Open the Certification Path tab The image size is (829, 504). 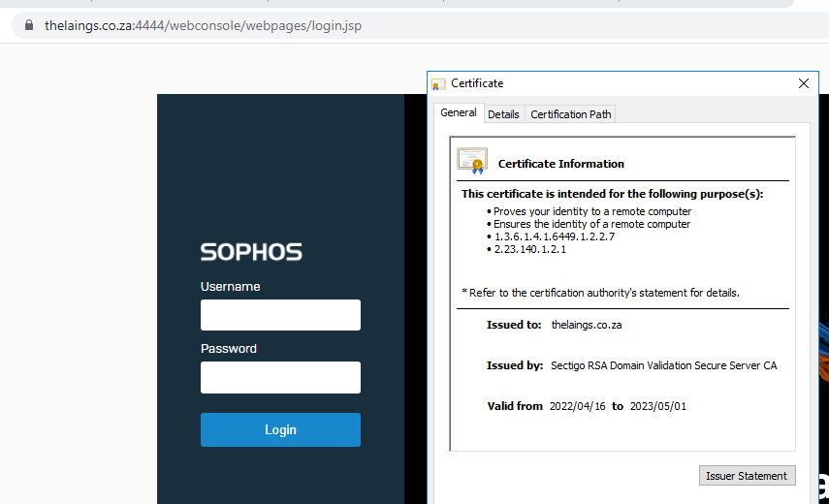click(x=570, y=114)
